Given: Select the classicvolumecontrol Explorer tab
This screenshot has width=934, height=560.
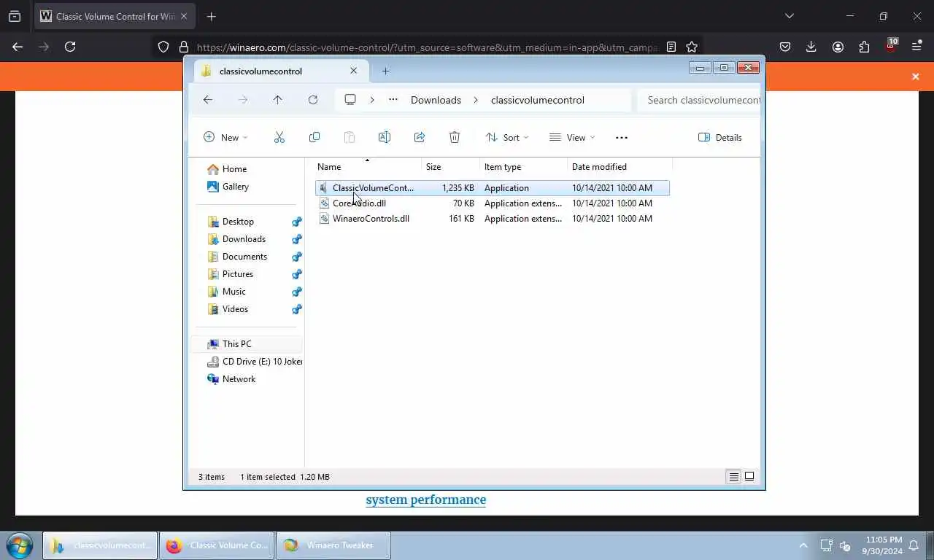Looking at the screenshot, I should tap(281, 71).
